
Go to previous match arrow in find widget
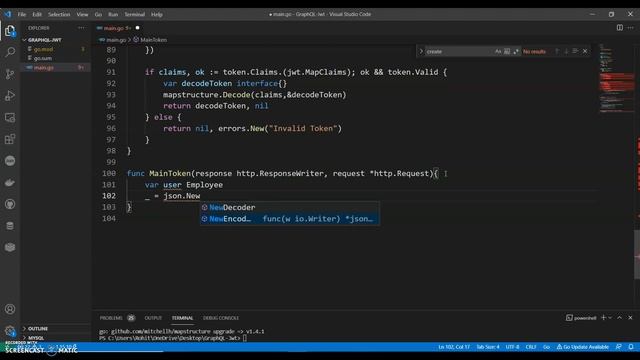point(556,51)
